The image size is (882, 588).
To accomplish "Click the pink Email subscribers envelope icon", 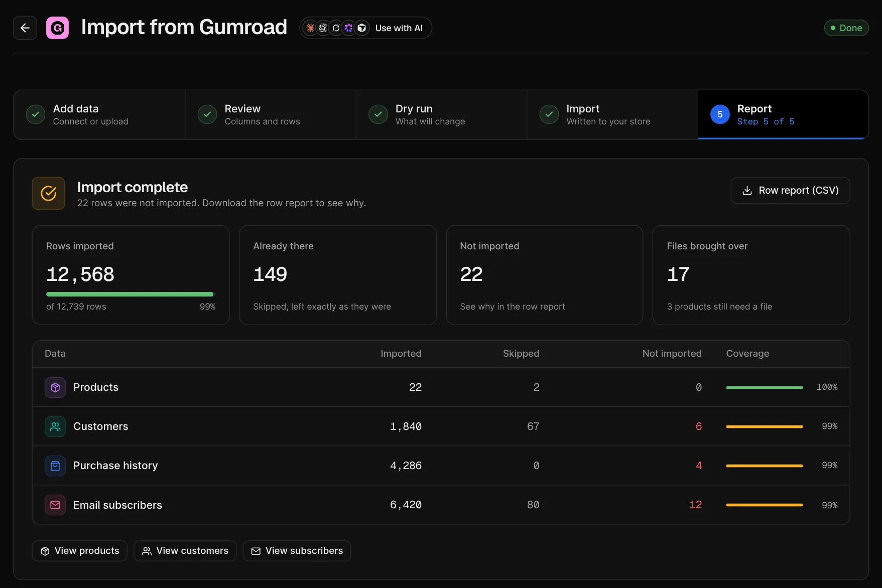I will point(55,505).
